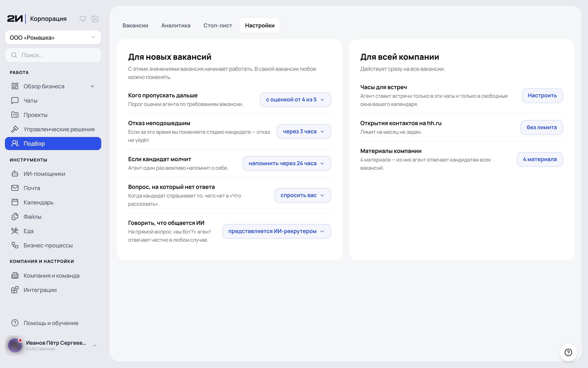Open Компания и команда building icon
The height and width of the screenshot is (368, 588).
tap(15, 276)
